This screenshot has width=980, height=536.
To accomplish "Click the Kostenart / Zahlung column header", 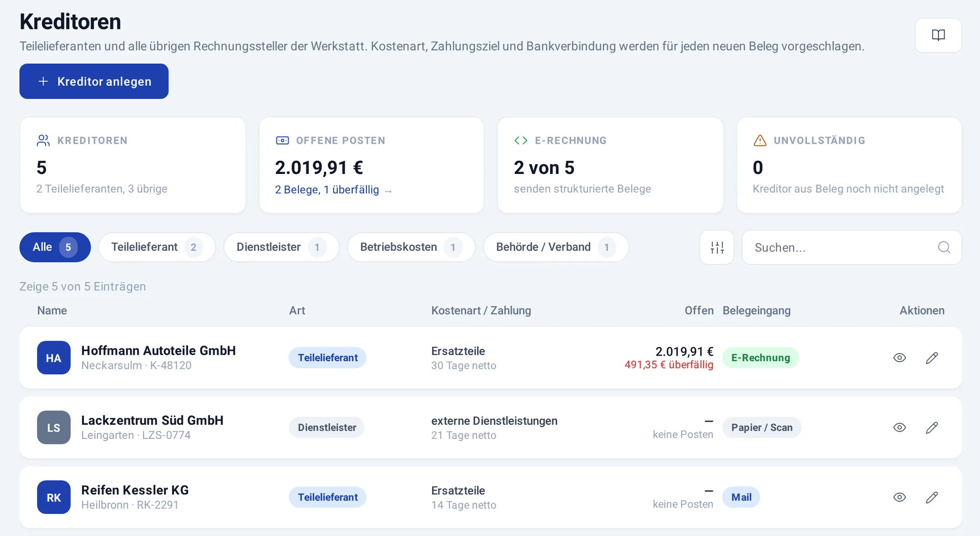I will pyautogui.click(x=481, y=311).
